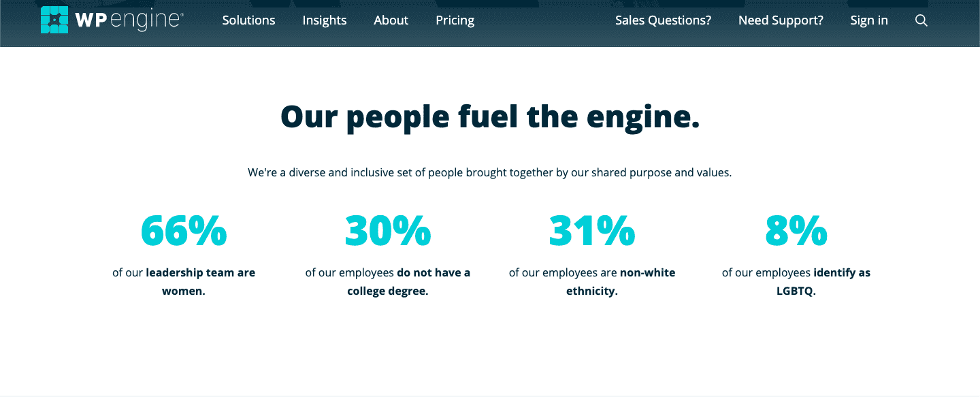Image resolution: width=980 pixels, height=397 pixels.
Task: Click the 8% LGBTQ statistic
Action: 796,231
